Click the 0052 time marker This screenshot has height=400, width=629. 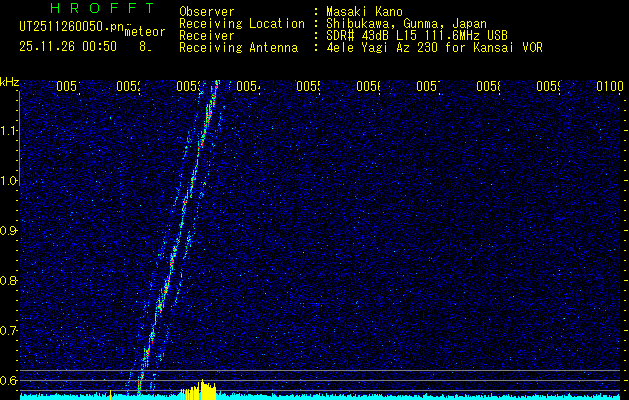pos(128,86)
